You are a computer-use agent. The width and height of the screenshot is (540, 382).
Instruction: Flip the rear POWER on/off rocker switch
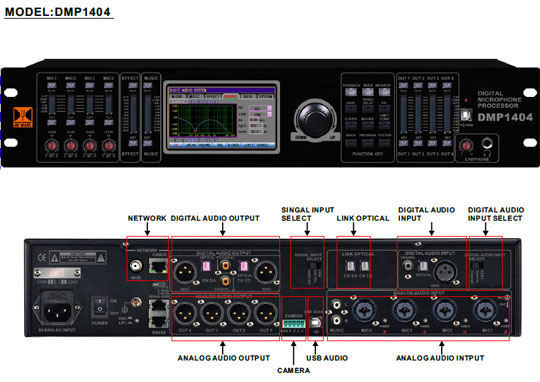(100, 308)
